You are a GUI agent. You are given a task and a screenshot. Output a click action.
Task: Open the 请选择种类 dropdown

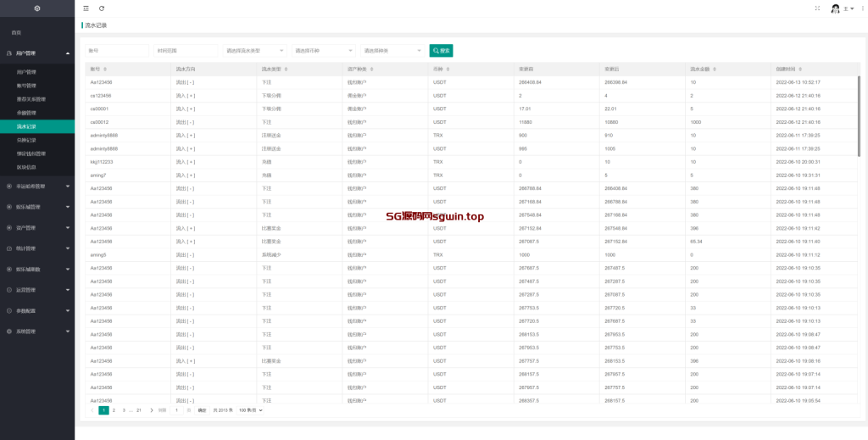[x=392, y=51]
